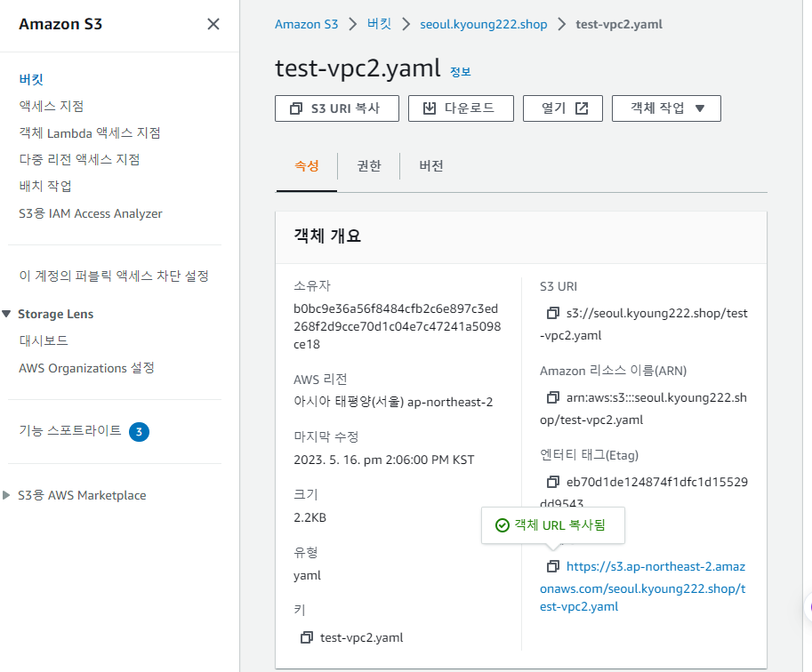Click the yaml type value
Screen dimensions: 812x672
(307, 575)
